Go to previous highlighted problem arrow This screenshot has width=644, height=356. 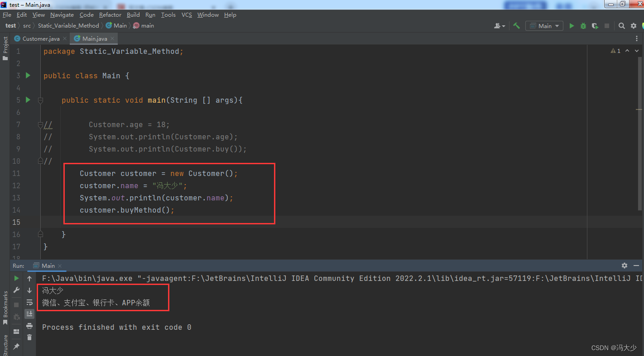[x=627, y=51]
